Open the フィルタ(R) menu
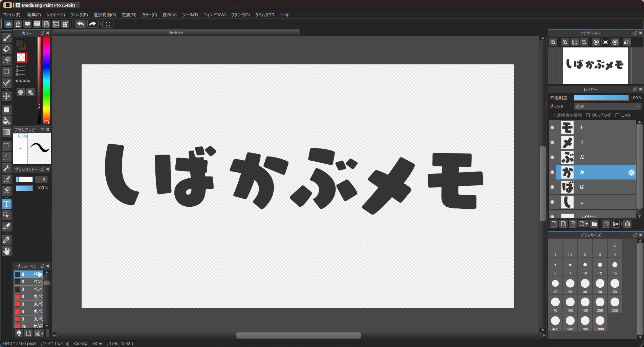The height and width of the screenshot is (347, 644). 79,15
